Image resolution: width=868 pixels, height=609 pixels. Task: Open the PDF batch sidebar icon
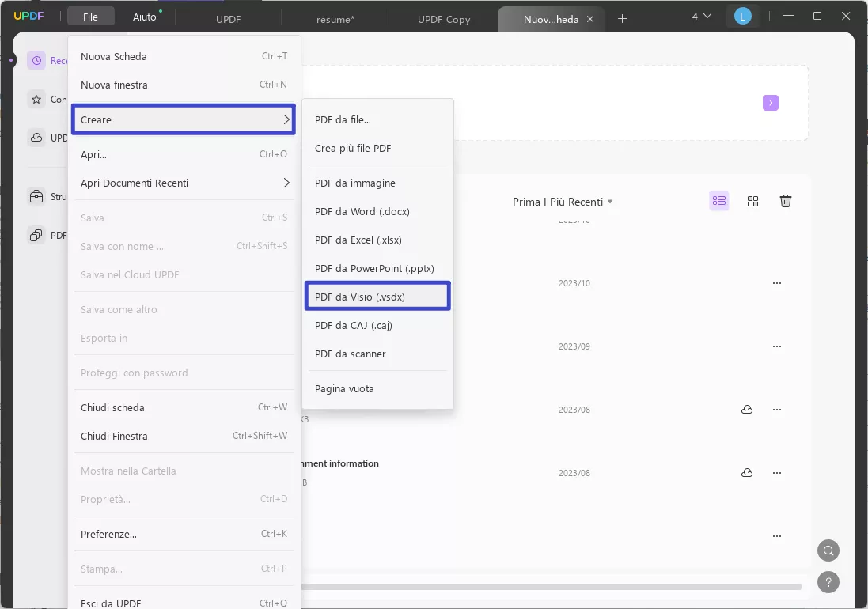pyautogui.click(x=36, y=235)
